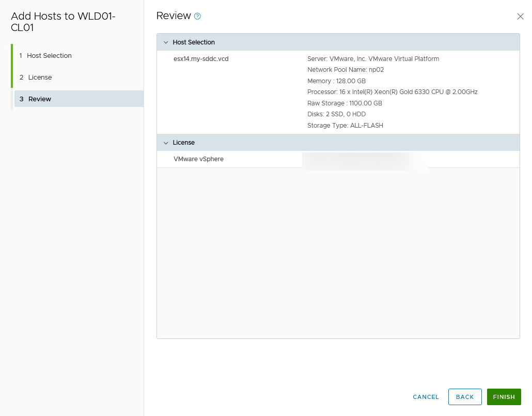This screenshot has width=532, height=416.
Task: Open the Review help tooltip
Action: (197, 16)
